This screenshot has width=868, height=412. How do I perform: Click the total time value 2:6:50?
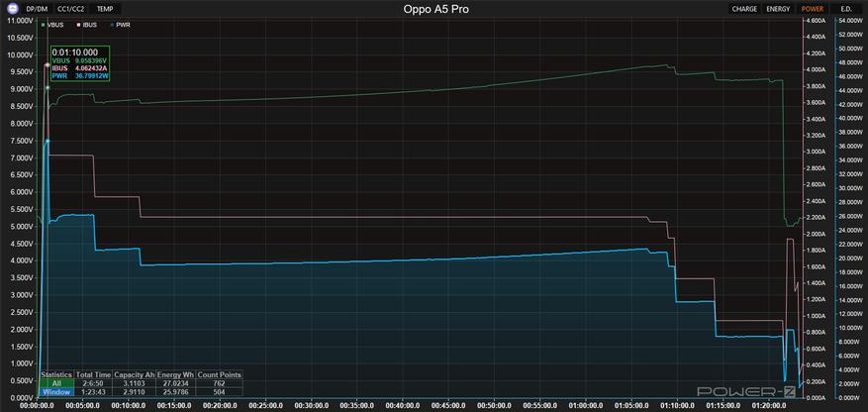(x=94, y=383)
